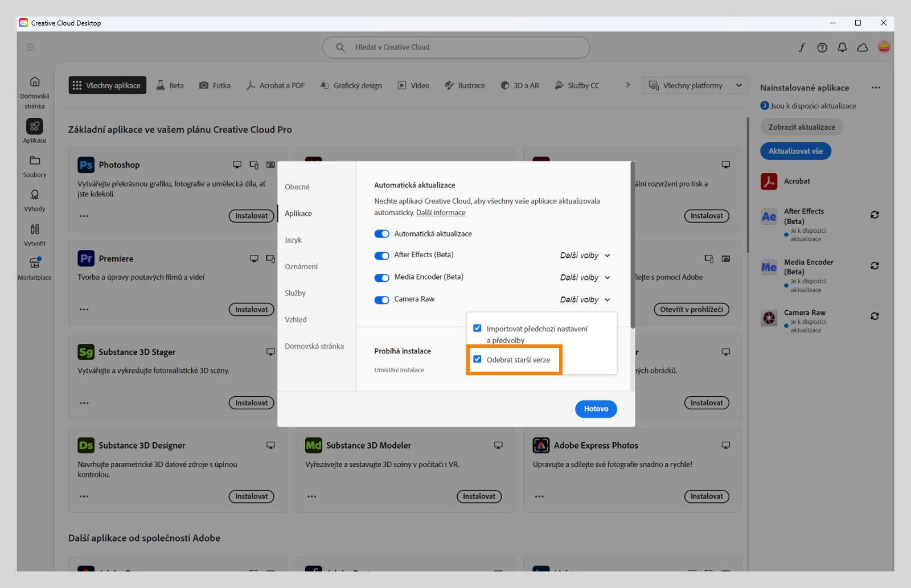This screenshot has width=911, height=588.
Task: Open the Domovská stránka home icon
Action: (35, 82)
